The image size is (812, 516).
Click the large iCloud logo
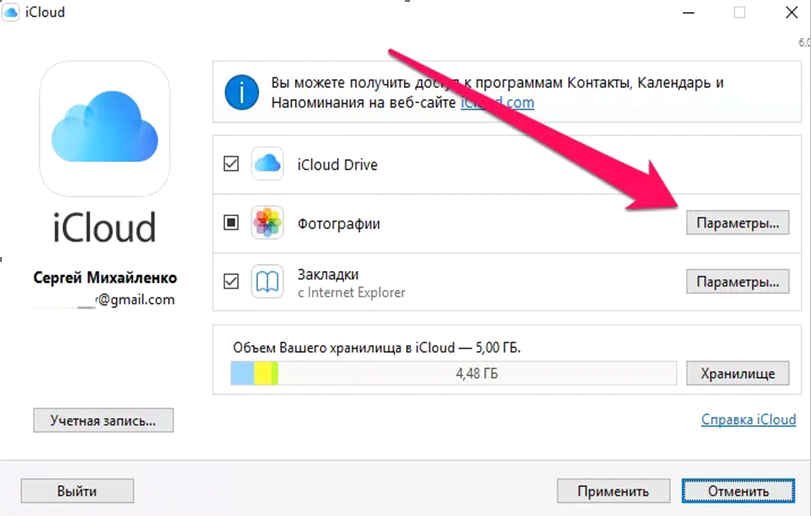coord(105,128)
